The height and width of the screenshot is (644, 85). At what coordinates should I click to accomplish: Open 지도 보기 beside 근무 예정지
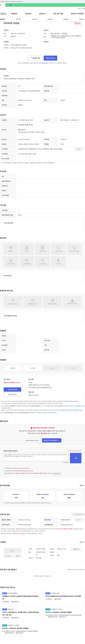coord(79,149)
